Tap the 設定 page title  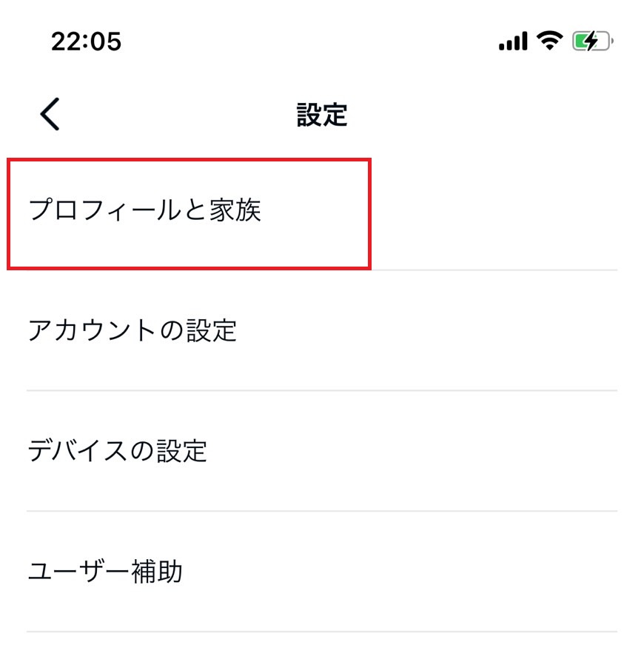click(x=321, y=115)
